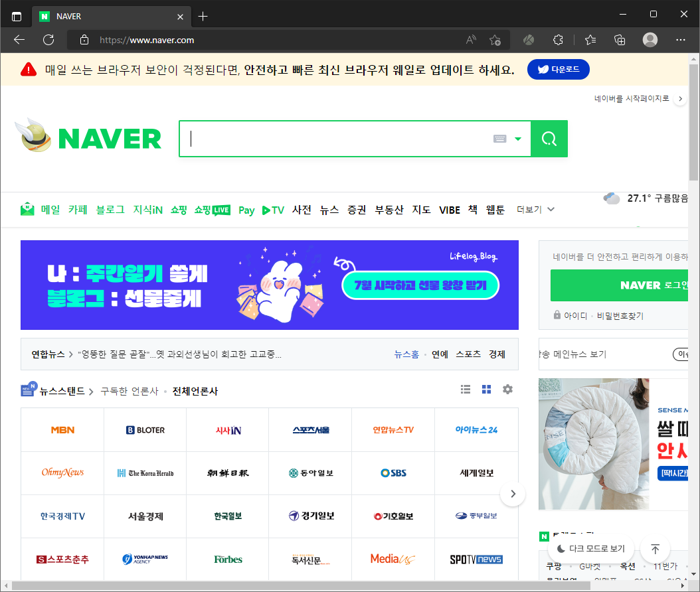Image resolution: width=700 pixels, height=592 pixels.
Task: Click the green search magnifier button
Action: point(549,139)
